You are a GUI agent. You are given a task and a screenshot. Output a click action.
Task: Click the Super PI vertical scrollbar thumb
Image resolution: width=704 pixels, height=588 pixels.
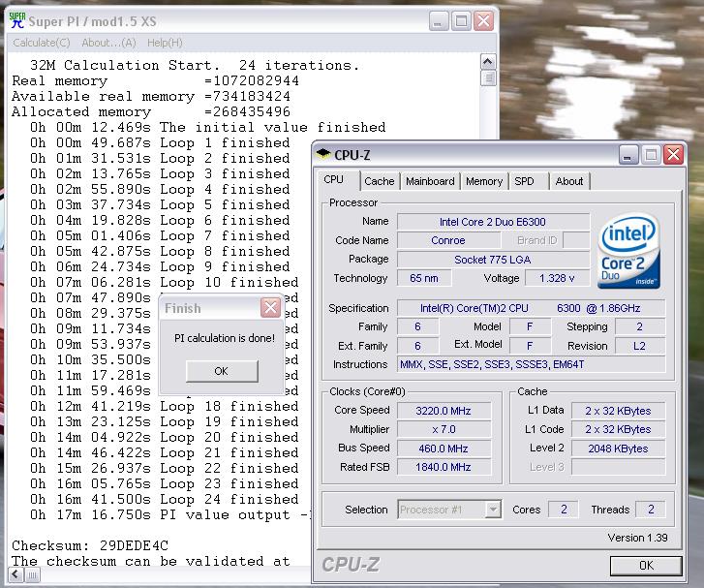tap(488, 78)
